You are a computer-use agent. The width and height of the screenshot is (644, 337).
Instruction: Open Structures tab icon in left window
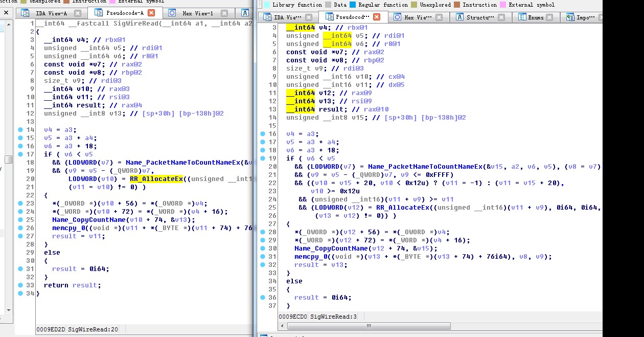pos(245,13)
